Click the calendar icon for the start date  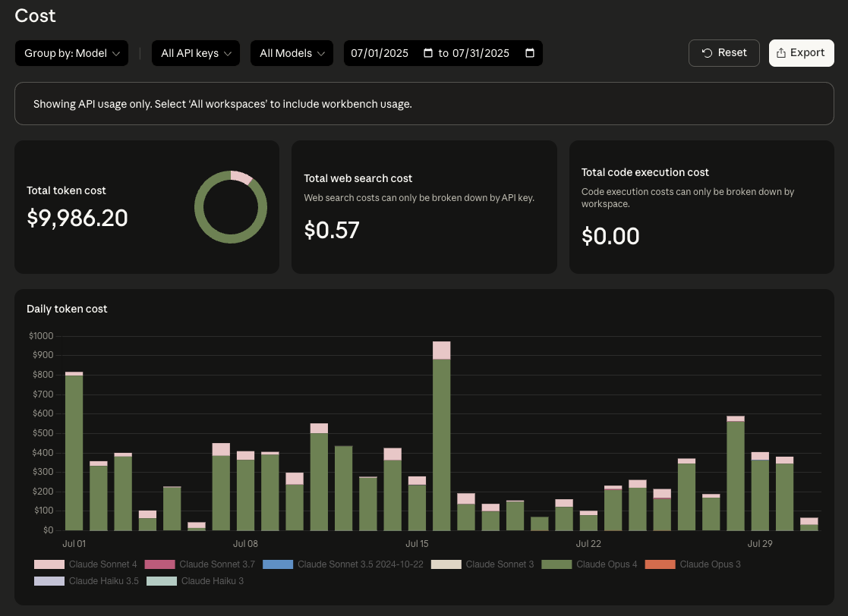tap(428, 53)
